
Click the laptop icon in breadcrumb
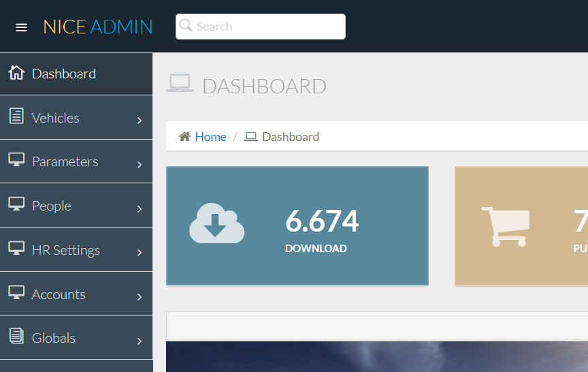[251, 137]
